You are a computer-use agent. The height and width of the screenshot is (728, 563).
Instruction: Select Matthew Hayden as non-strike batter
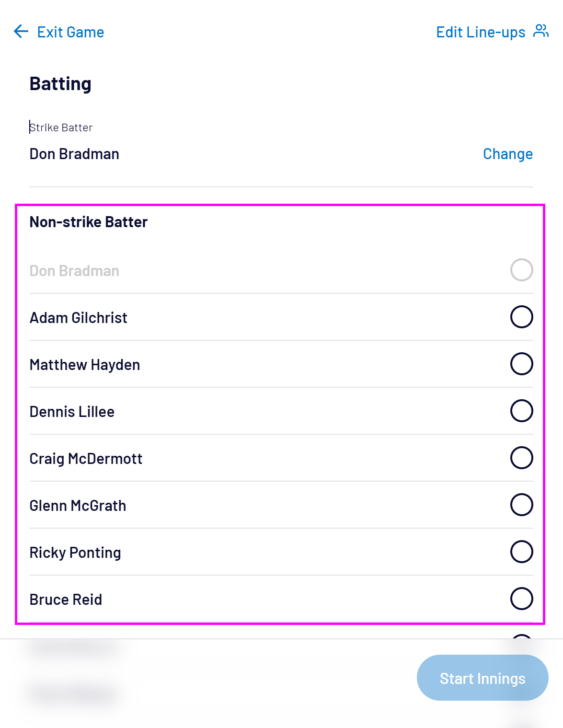click(521, 364)
